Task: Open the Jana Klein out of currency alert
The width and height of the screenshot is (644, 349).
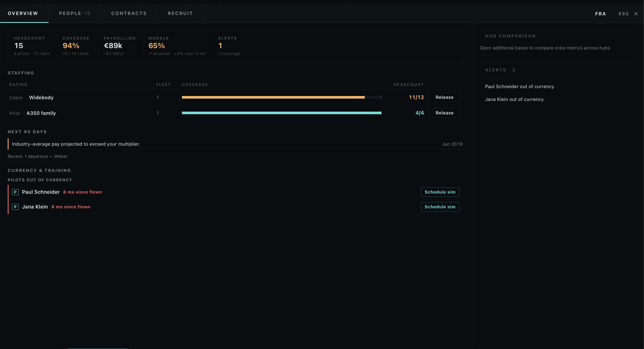Action: click(x=514, y=99)
